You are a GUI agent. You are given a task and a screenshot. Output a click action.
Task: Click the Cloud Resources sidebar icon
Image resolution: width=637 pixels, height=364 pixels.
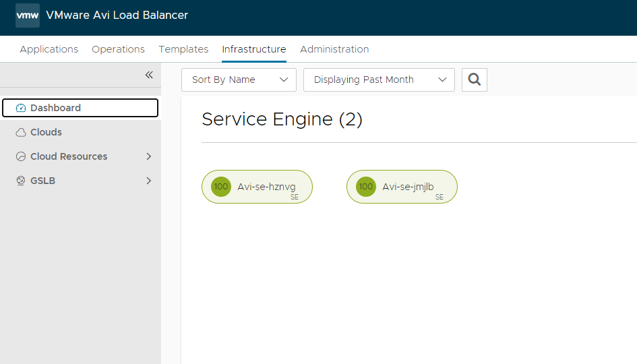pyautogui.click(x=21, y=156)
